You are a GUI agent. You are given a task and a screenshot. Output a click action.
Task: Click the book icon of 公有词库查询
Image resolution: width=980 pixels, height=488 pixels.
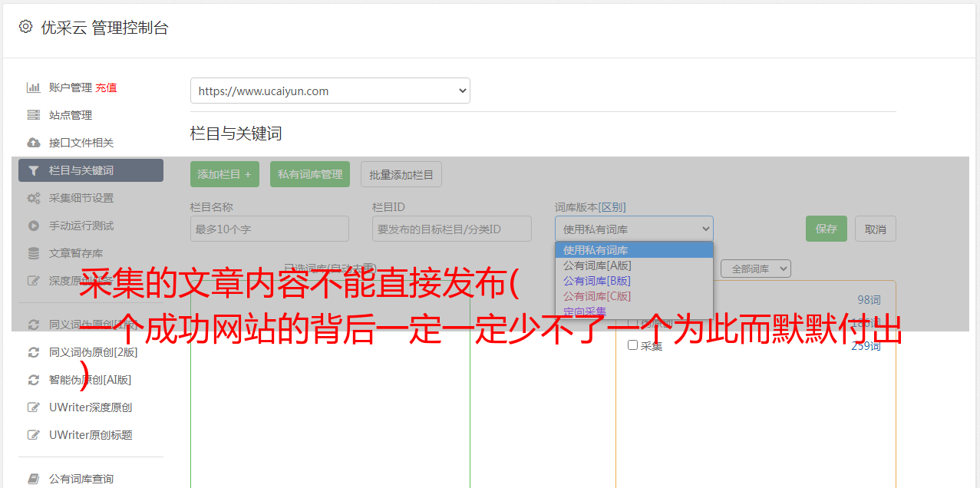tap(33, 479)
